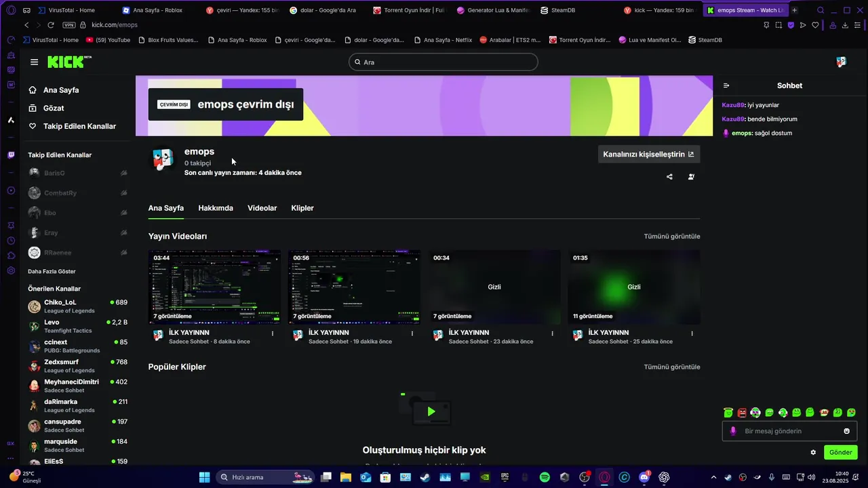This screenshot has width=868, height=488.
Task: Switch to the Klipler tab
Action: [302, 208]
